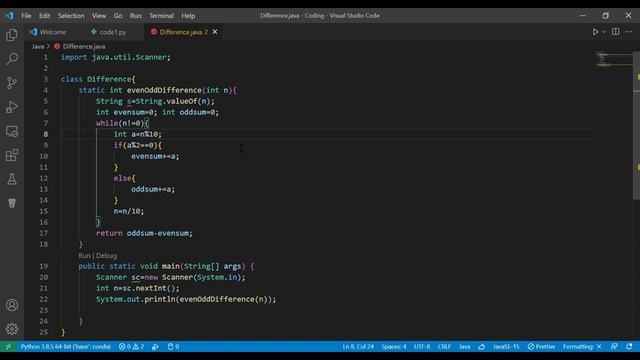
Task: Run the Java file with play button
Action: (x=595, y=32)
